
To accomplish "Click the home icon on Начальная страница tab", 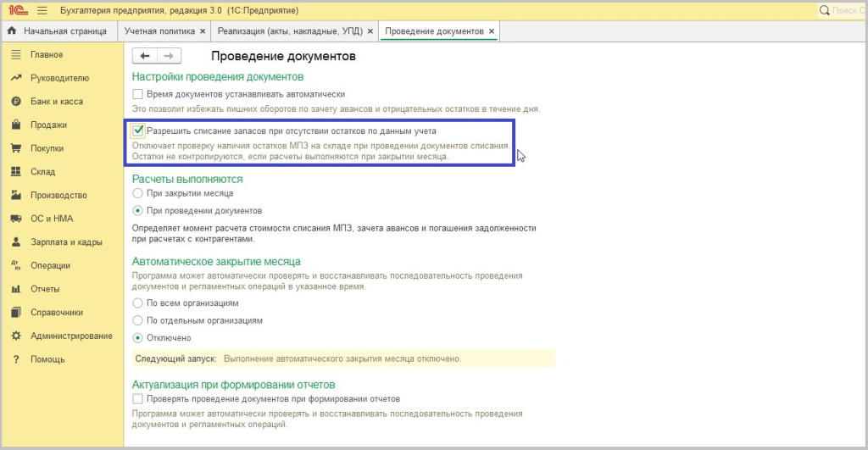I will (12, 31).
